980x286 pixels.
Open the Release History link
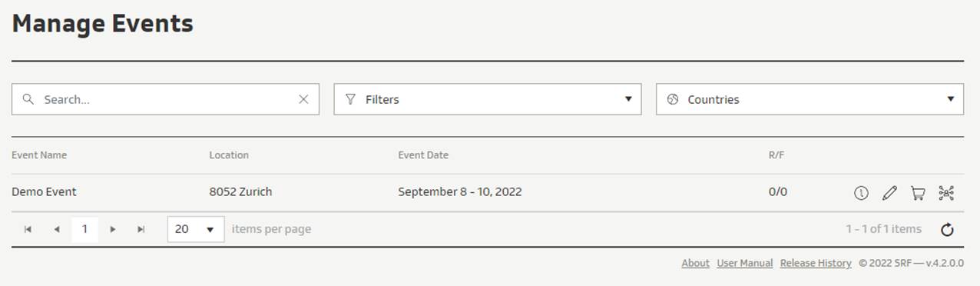point(816,263)
